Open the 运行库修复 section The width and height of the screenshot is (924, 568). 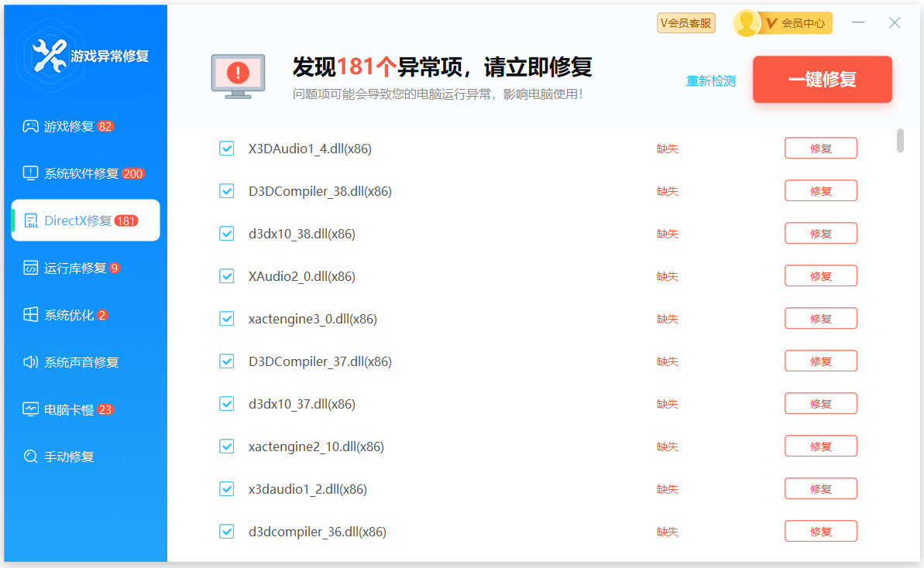pyautogui.click(x=70, y=268)
